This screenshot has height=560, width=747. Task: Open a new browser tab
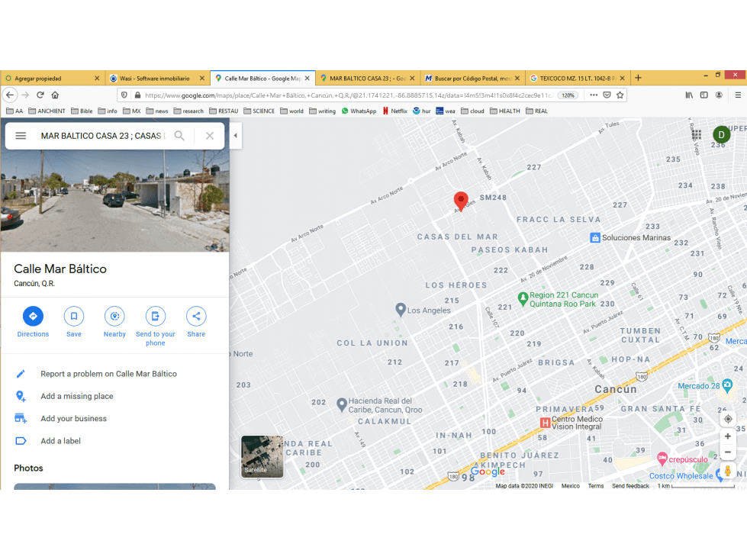coord(639,78)
